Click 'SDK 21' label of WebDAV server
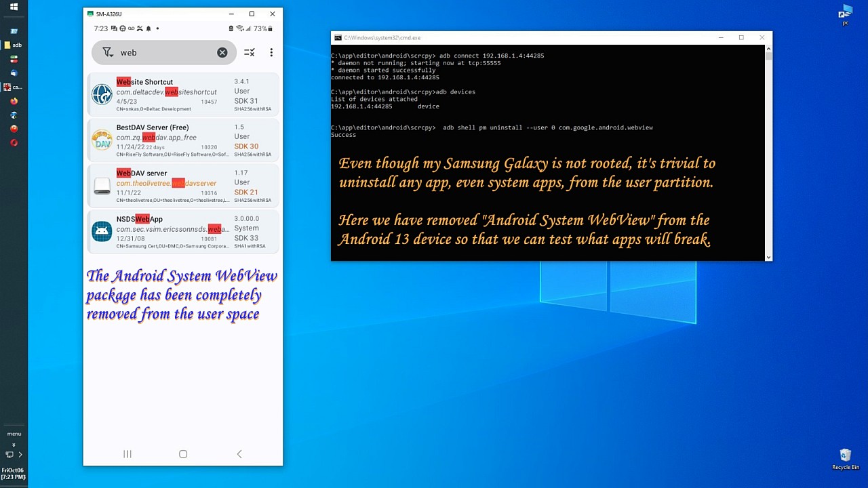The width and height of the screenshot is (868, 488). click(246, 192)
